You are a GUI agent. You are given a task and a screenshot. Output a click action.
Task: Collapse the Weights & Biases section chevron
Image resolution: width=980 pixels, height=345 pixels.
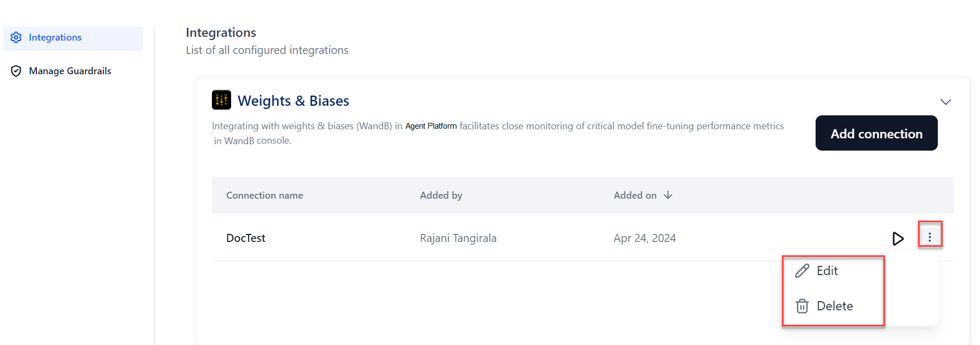tap(945, 102)
